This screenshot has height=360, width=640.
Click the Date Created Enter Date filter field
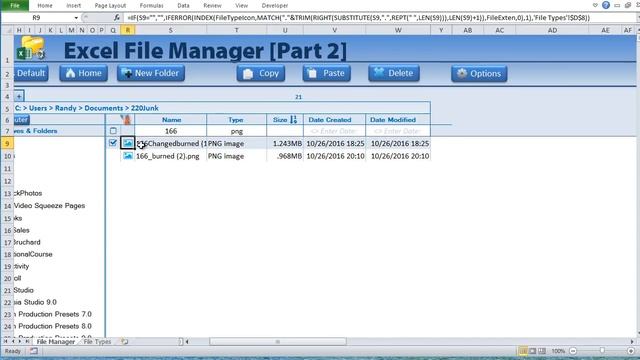coord(334,131)
